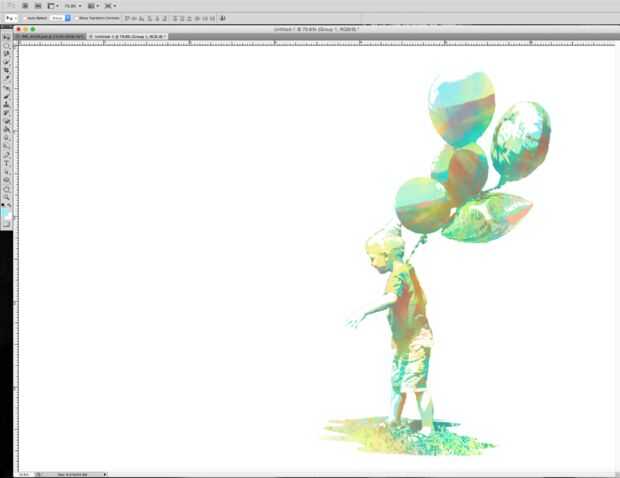Select the Spot Healing Brush tool
This screenshot has width=620, height=478.
click(6, 88)
